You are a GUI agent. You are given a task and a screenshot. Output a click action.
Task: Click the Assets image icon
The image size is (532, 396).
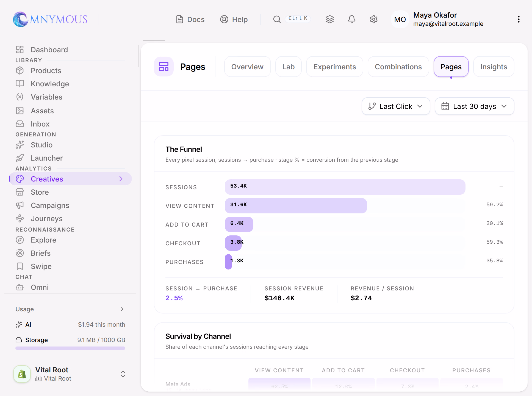(x=20, y=111)
